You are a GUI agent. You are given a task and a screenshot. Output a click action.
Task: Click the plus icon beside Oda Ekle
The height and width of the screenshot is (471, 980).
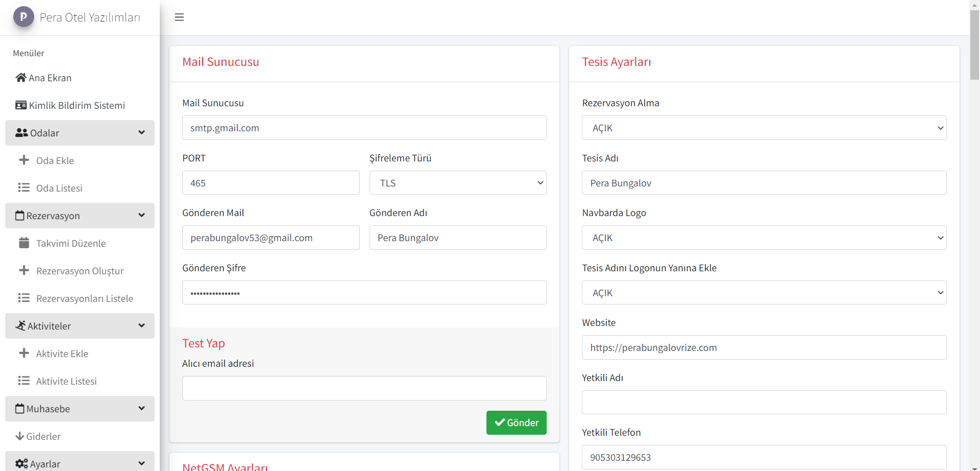tap(24, 160)
